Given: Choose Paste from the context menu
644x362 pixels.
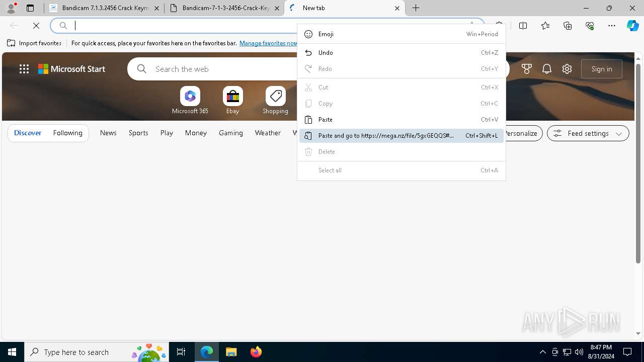Looking at the screenshot, I should [401, 120].
